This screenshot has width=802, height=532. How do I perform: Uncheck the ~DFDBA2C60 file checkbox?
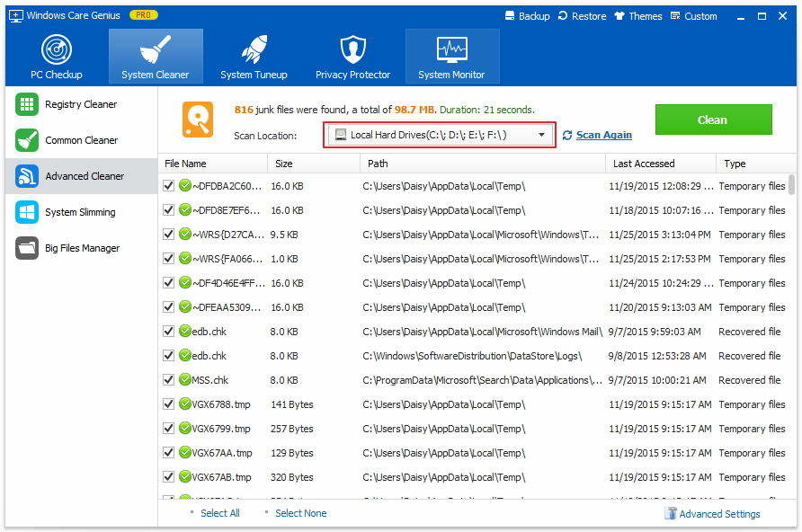tap(168, 185)
